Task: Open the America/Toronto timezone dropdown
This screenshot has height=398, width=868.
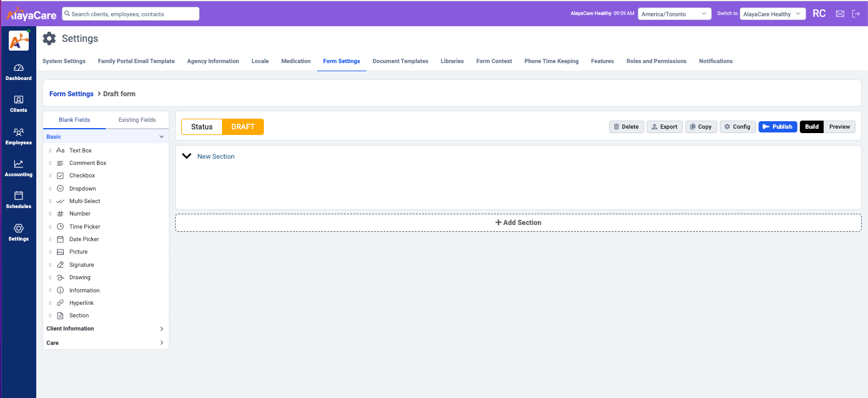Action: coord(675,14)
